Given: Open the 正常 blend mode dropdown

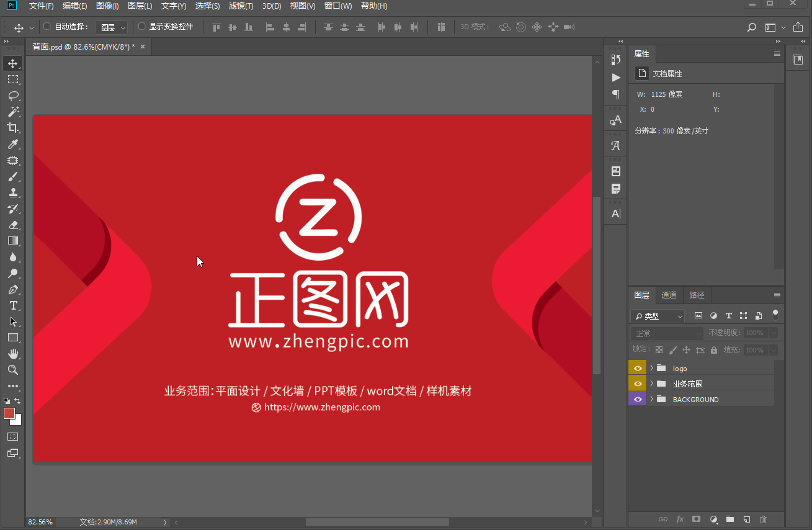Looking at the screenshot, I should pyautogui.click(x=667, y=333).
